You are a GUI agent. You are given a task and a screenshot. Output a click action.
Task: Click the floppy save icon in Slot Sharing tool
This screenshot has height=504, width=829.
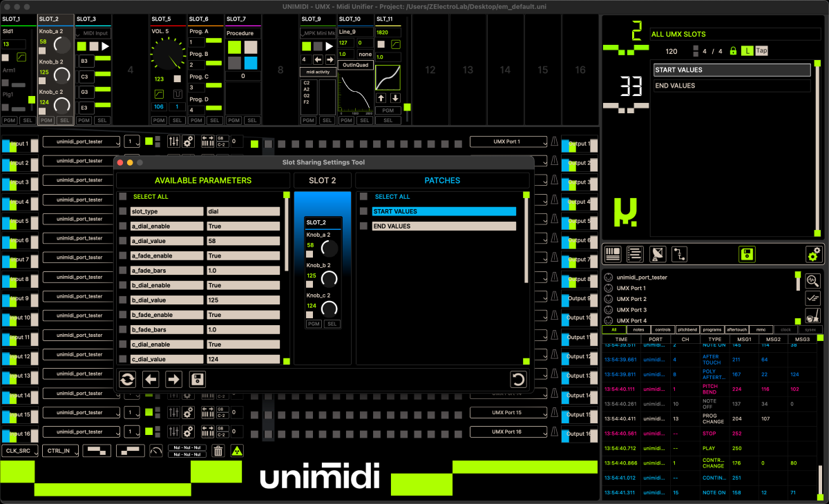point(197,379)
